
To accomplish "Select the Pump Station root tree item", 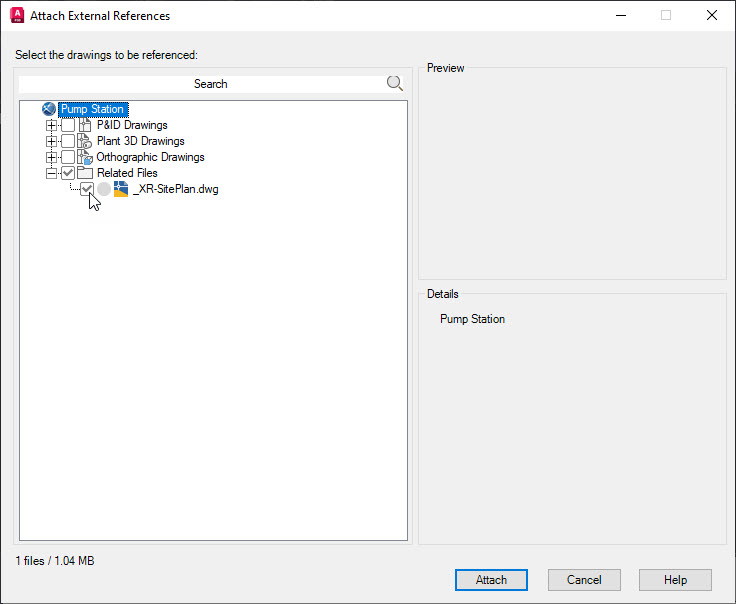I will 92,109.
